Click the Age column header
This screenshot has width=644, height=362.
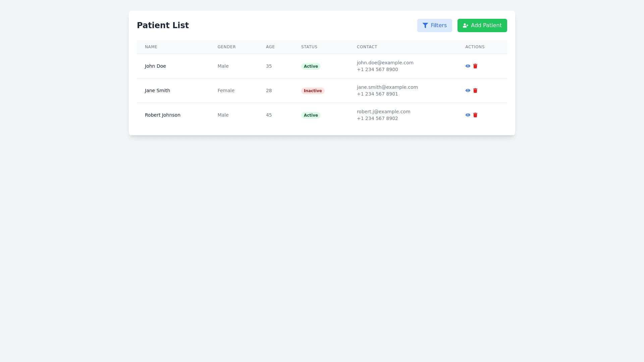(270, 47)
